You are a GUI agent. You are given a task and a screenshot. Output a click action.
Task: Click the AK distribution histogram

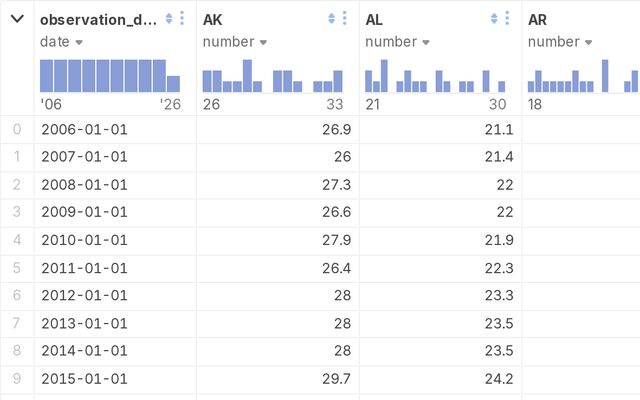point(273,76)
